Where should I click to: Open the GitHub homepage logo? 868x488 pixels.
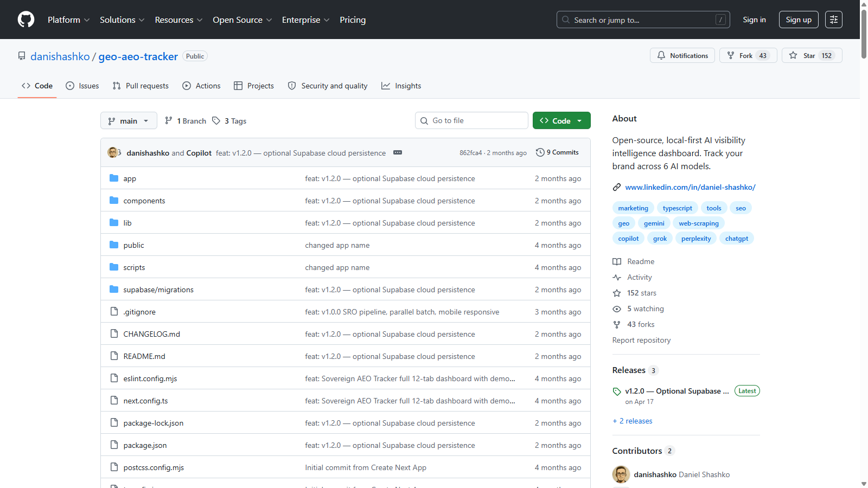click(x=26, y=20)
